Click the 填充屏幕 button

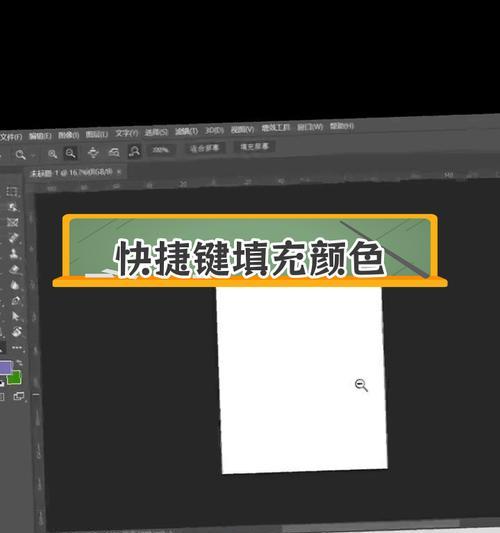(x=254, y=147)
